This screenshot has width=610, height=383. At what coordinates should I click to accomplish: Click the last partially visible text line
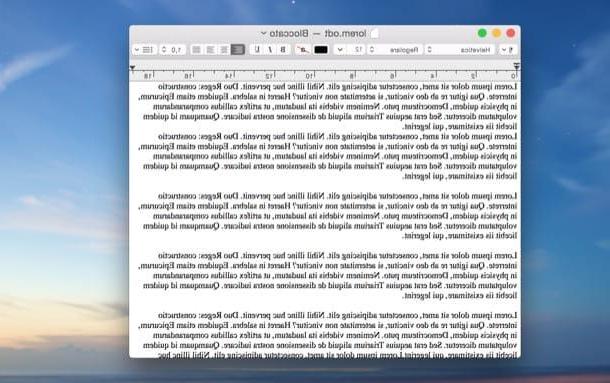(x=337, y=355)
